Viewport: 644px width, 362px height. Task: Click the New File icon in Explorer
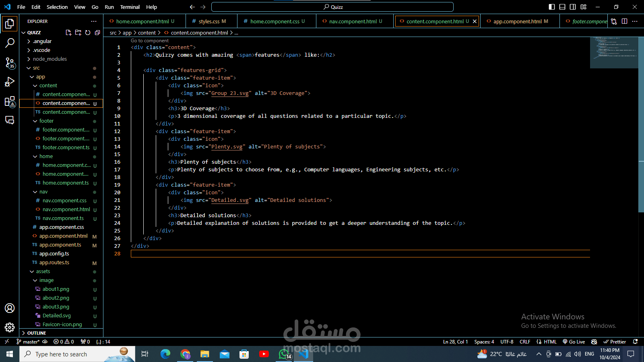pos(68,33)
